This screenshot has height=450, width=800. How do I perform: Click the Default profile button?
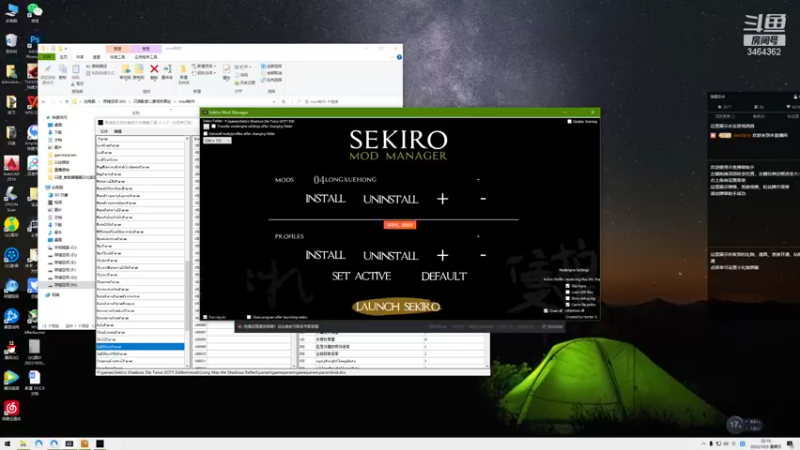tap(443, 276)
